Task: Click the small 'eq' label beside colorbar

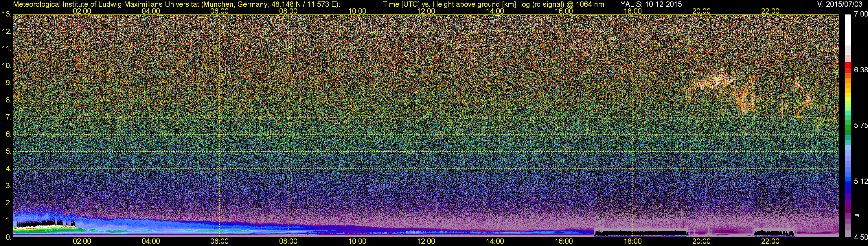Action: (857, 215)
